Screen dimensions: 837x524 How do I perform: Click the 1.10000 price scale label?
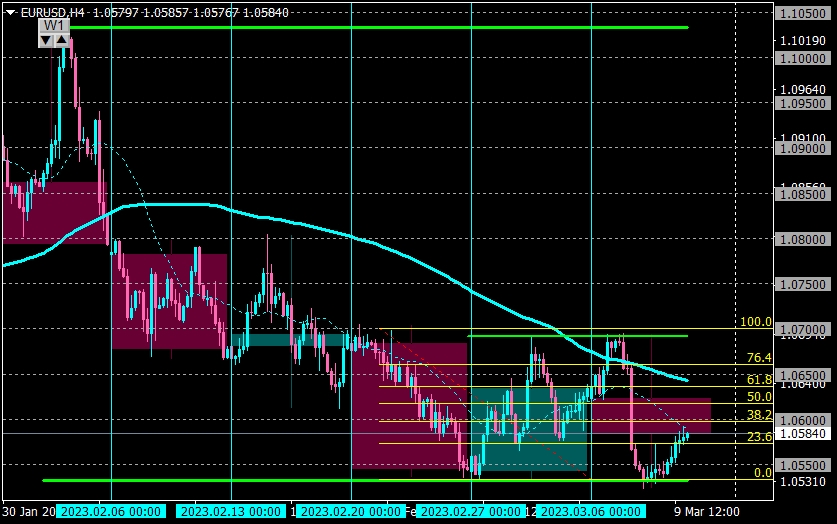803,58
